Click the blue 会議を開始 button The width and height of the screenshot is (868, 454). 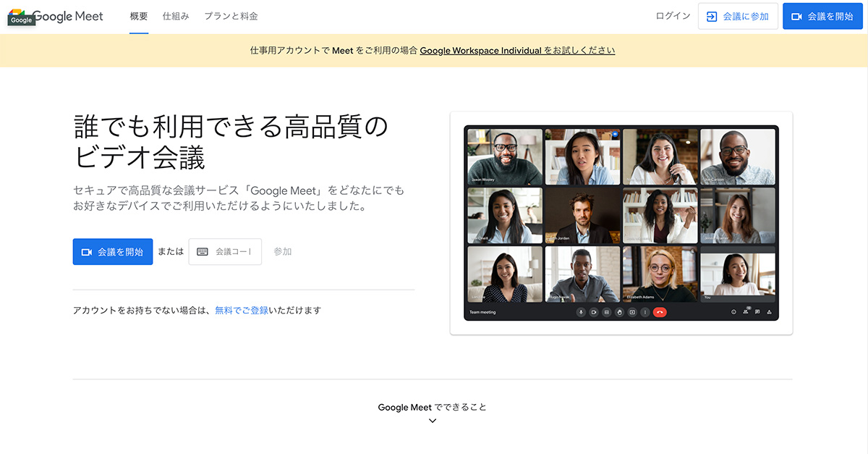pos(112,251)
